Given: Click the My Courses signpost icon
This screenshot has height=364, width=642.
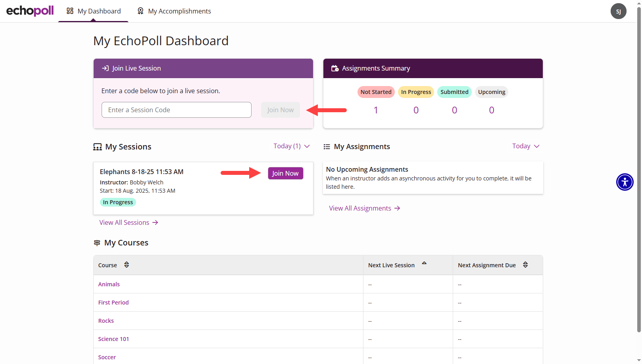Looking at the screenshot, I should 97,243.
